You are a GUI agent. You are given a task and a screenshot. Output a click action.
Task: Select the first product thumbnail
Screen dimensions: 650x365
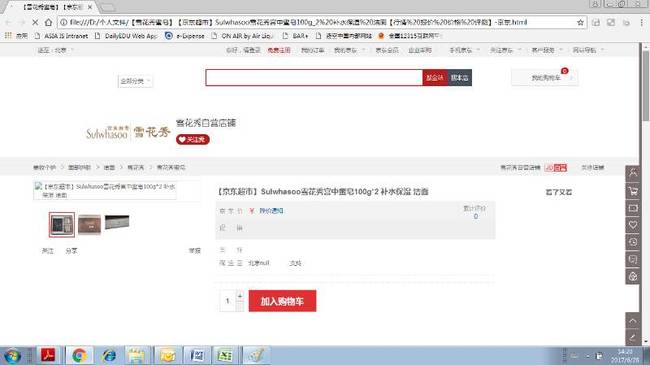pos(62,225)
